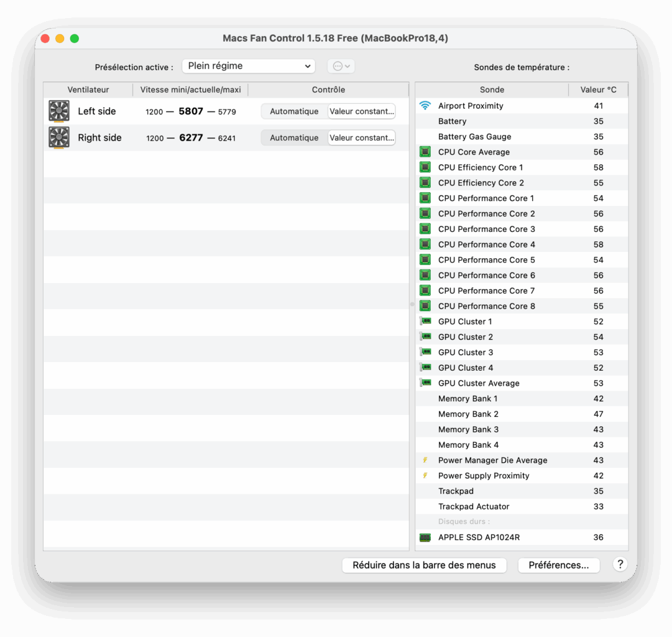Click the green zoom window button

75,39
